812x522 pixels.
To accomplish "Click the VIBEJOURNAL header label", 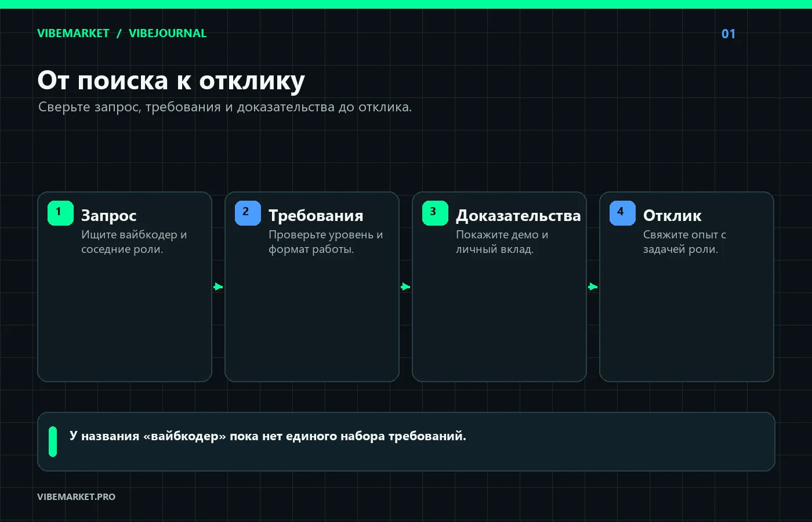I will tap(168, 33).
